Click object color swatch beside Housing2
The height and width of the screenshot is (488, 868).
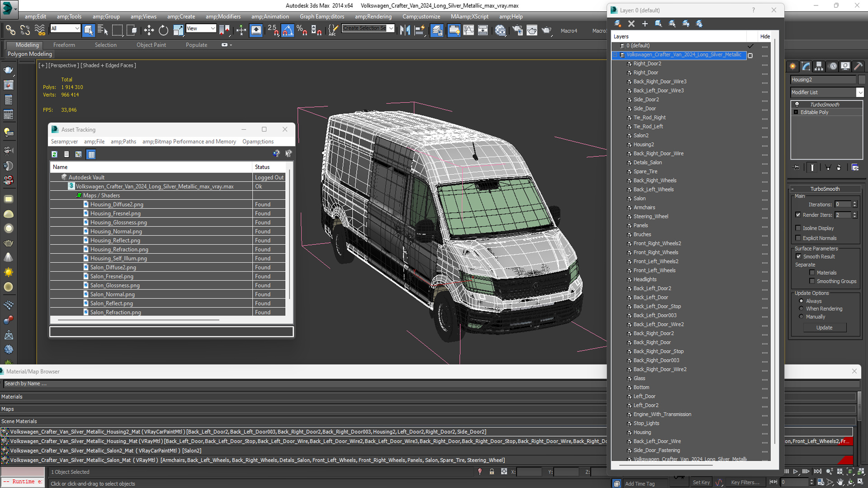[862, 80]
